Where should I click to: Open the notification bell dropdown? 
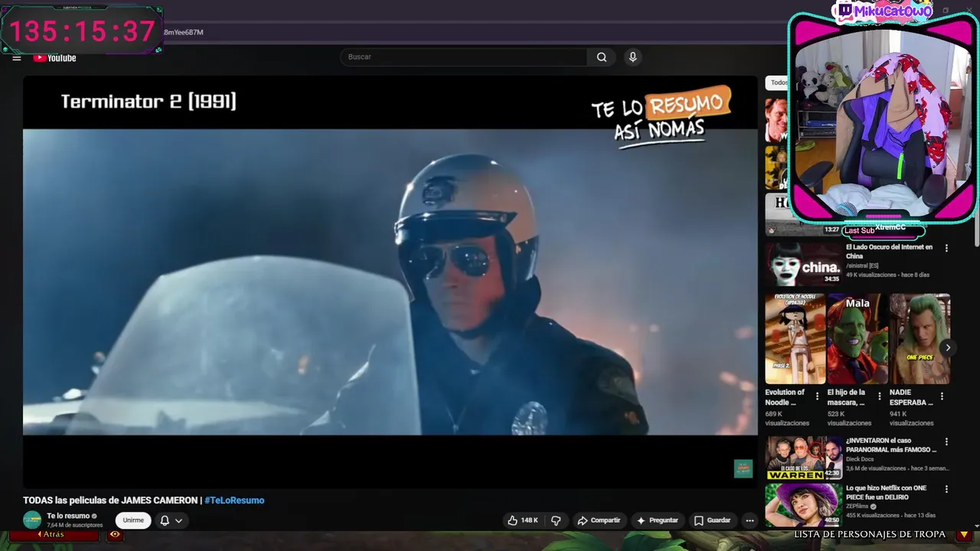click(x=171, y=520)
